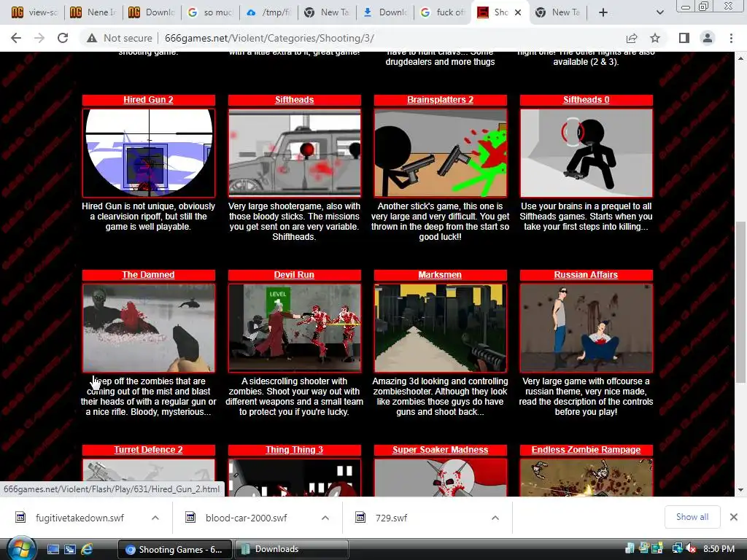Switch to the 'so much' Google tab
Image resolution: width=747 pixels, height=560 pixels.
pyautogui.click(x=210, y=12)
